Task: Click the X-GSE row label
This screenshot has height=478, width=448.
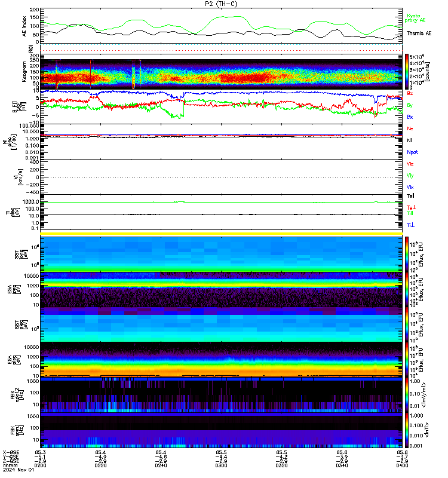Action: click(x=11, y=452)
